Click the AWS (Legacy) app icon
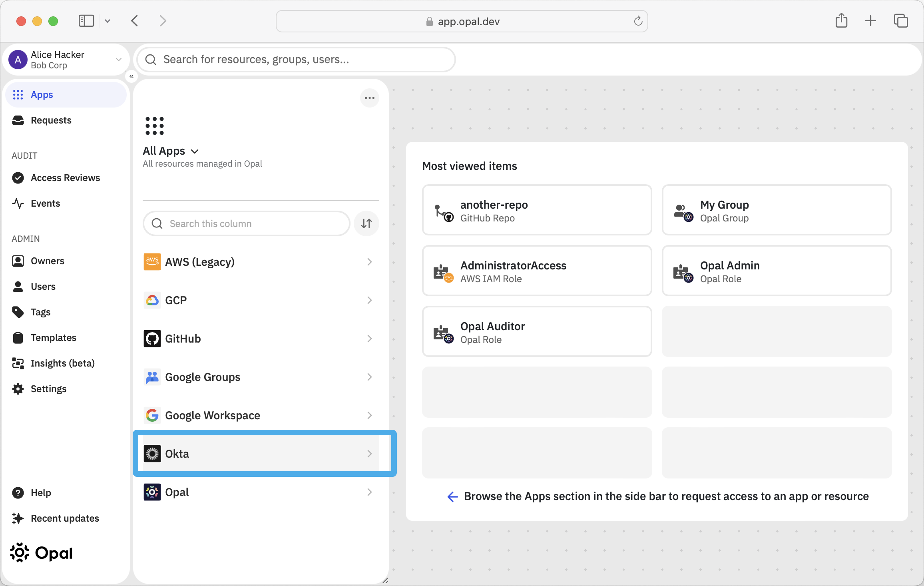 pyautogui.click(x=152, y=262)
